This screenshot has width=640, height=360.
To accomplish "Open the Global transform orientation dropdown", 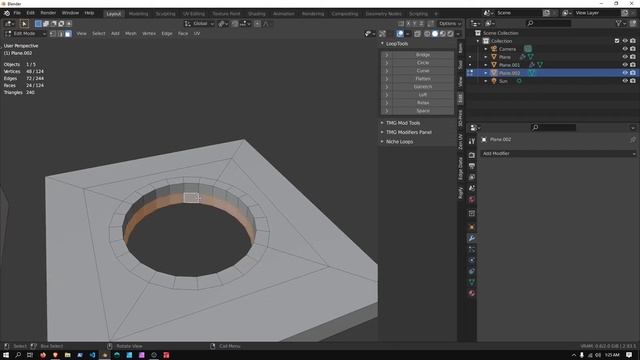I will 199,24.
